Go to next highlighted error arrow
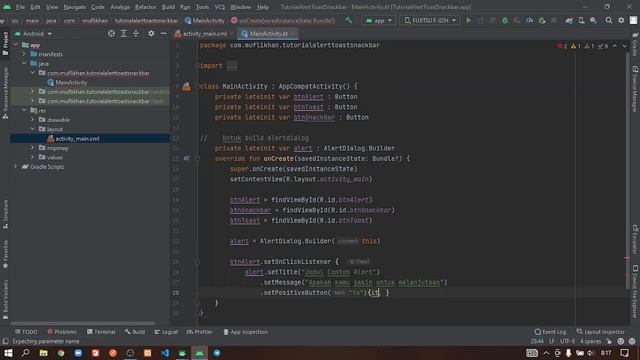Viewport: 640px width, 360px height. (624, 46)
